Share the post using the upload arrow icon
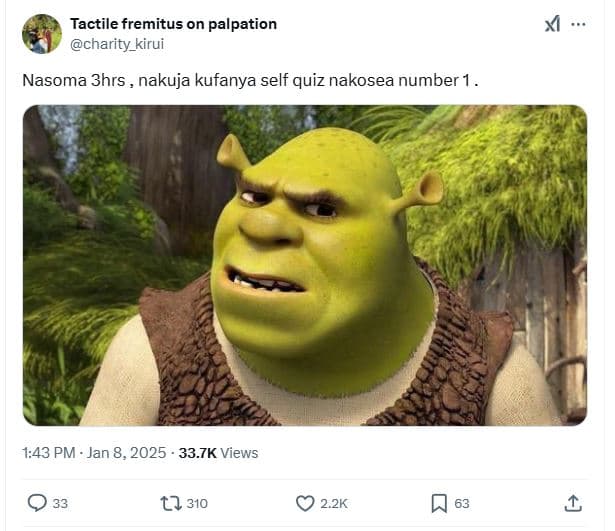615x531 pixels. pyautogui.click(x=573, y=503)
